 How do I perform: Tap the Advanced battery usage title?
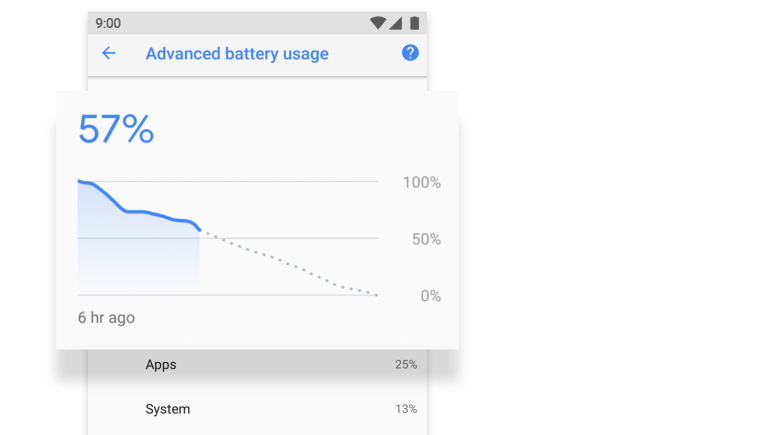tap(237, 54)
